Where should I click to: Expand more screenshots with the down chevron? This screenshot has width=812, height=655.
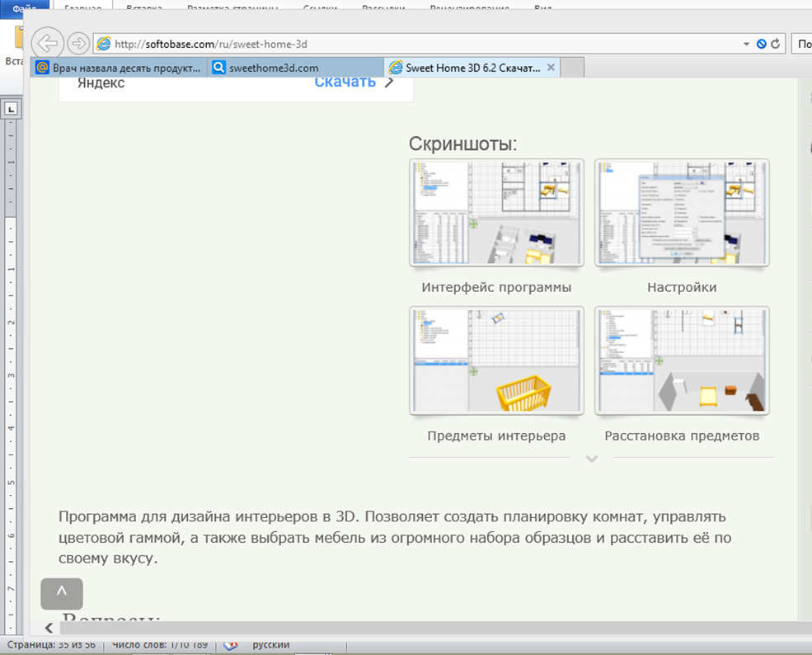tap(591, 459)
